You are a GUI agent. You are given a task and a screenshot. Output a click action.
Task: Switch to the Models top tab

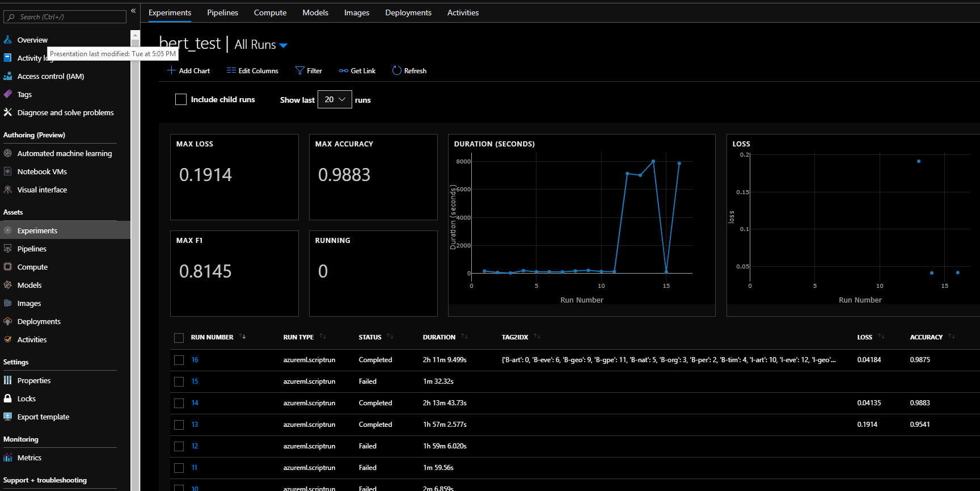coord(315,12)
